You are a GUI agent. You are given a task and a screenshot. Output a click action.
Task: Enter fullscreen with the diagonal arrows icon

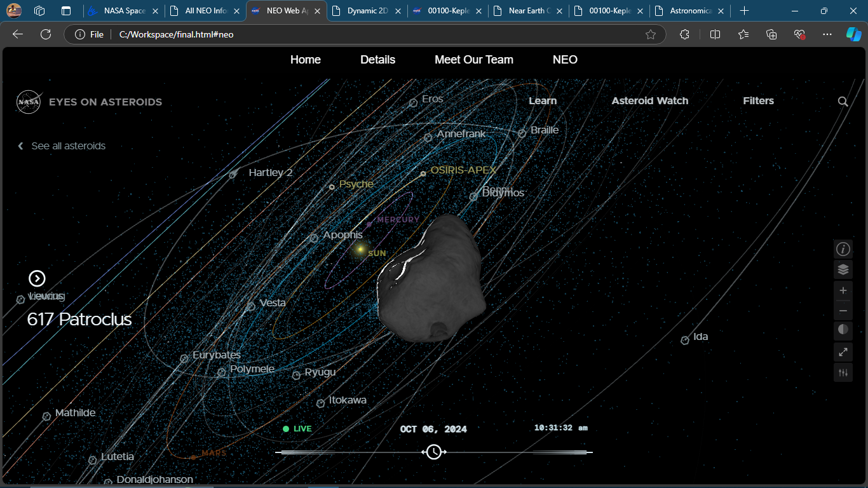[843, 351]
